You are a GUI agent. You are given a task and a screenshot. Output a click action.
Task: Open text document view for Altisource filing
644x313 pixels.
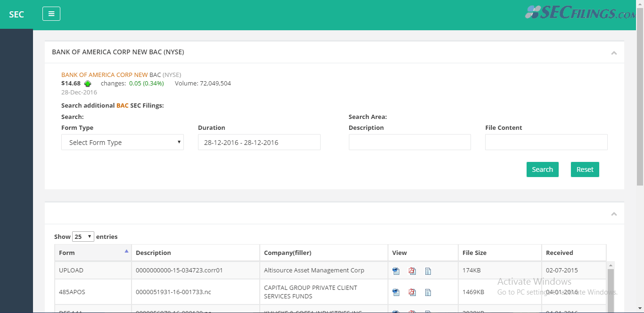(x=428, y=271)
